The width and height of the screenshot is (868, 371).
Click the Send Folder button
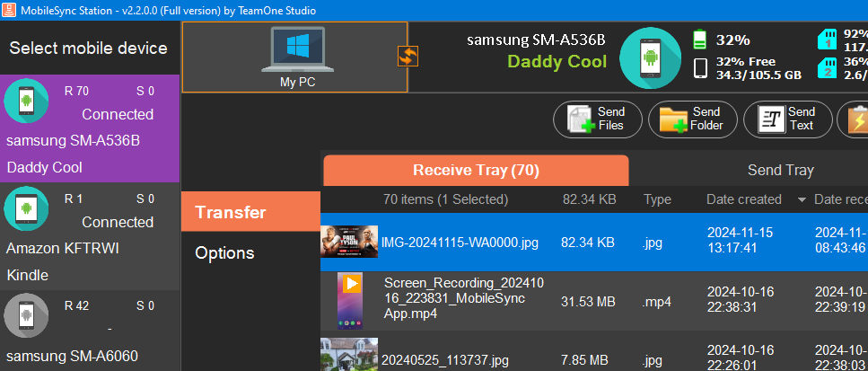pos(693,119)
